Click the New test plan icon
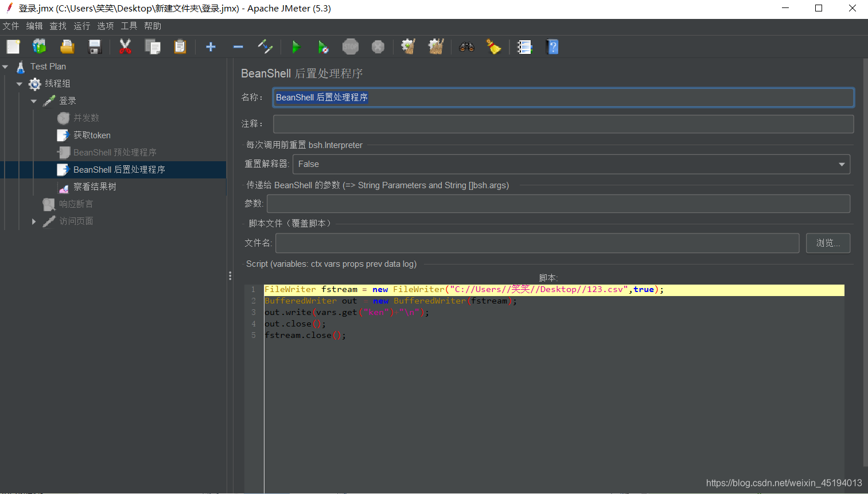The height and width of the screenshot is (494, 868). pyautogui.click(x=13, y=46)
